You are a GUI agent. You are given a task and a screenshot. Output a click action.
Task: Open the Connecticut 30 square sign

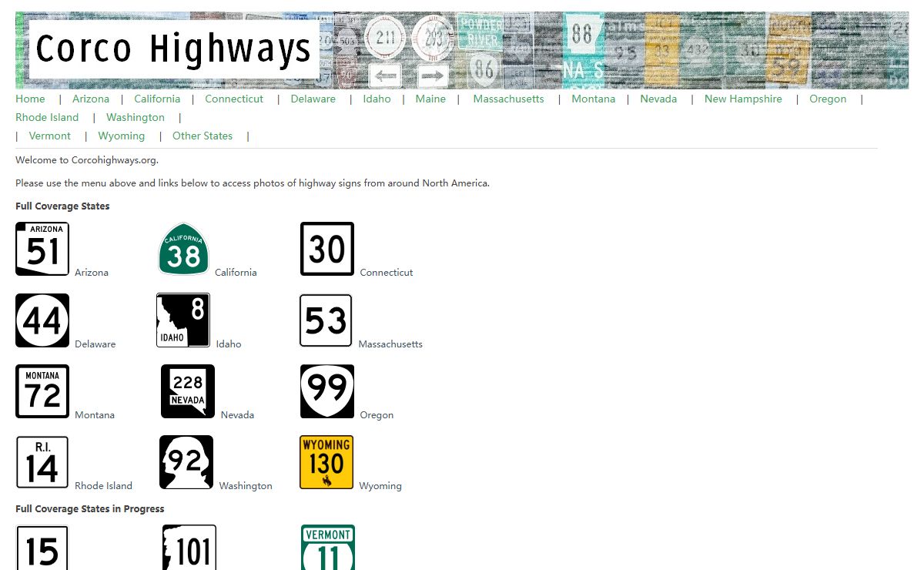pos(327,249)
